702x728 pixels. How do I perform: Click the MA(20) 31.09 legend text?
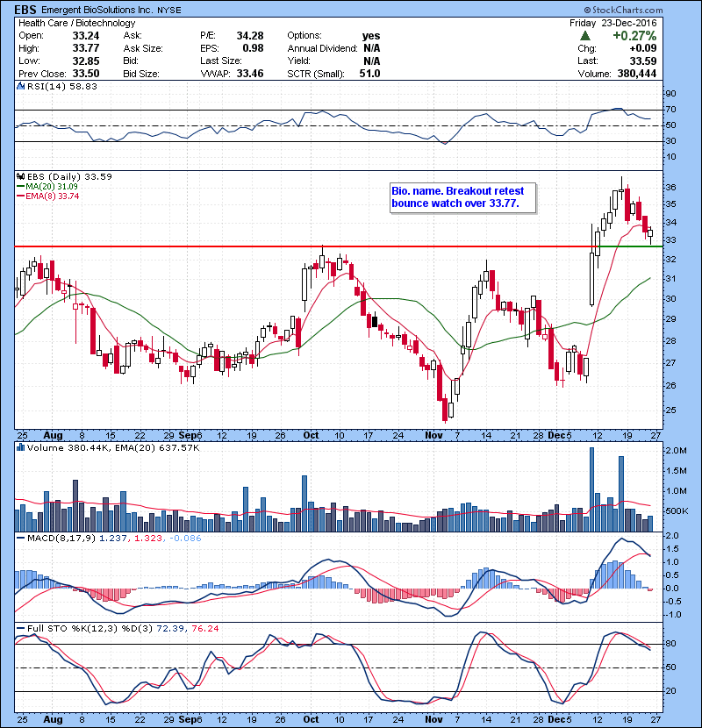(52, 186)
